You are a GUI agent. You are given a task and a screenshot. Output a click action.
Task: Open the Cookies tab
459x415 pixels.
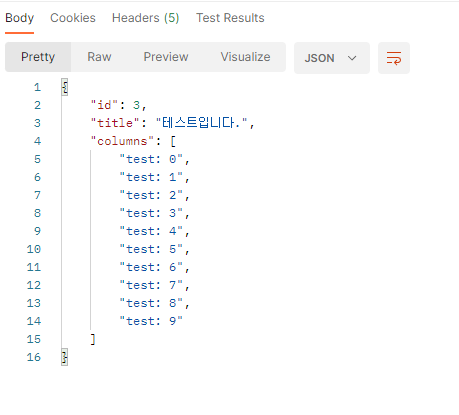coord(73,18)
